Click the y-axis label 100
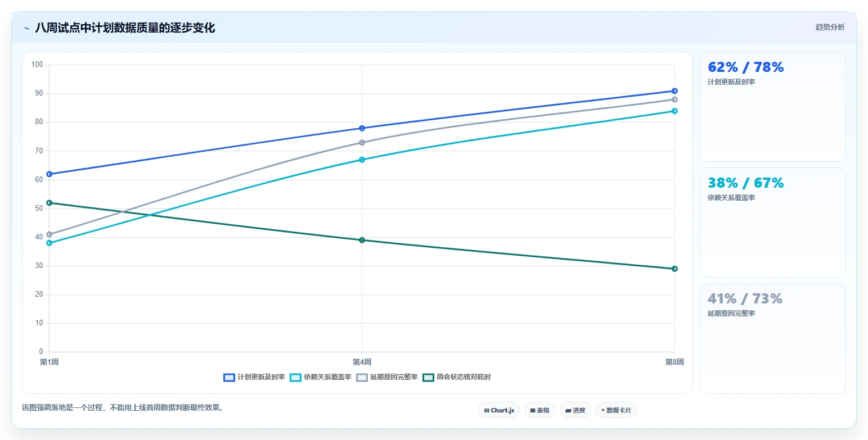 click(37, 65)
